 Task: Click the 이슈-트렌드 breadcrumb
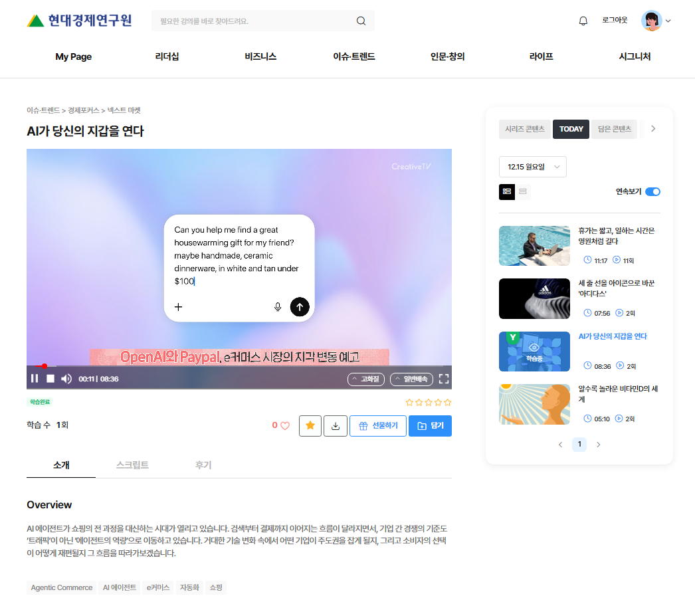[x=43, y=110]
